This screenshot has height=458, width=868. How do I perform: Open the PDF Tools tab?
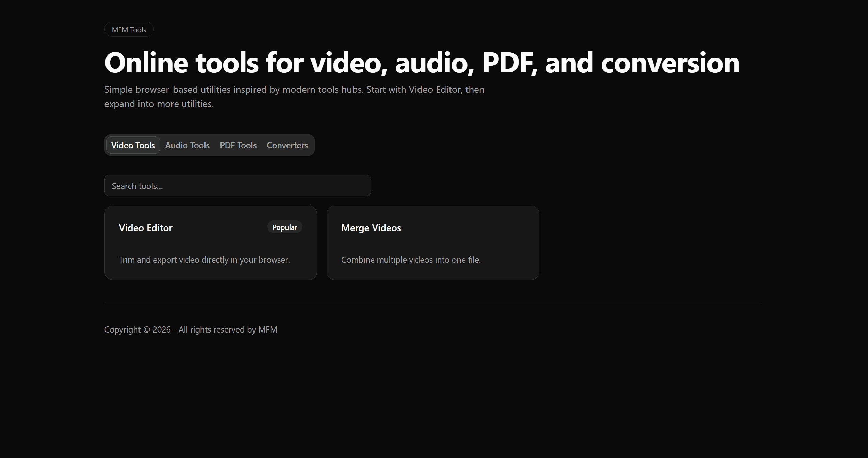pyautogui.click(x=238, y=145)
